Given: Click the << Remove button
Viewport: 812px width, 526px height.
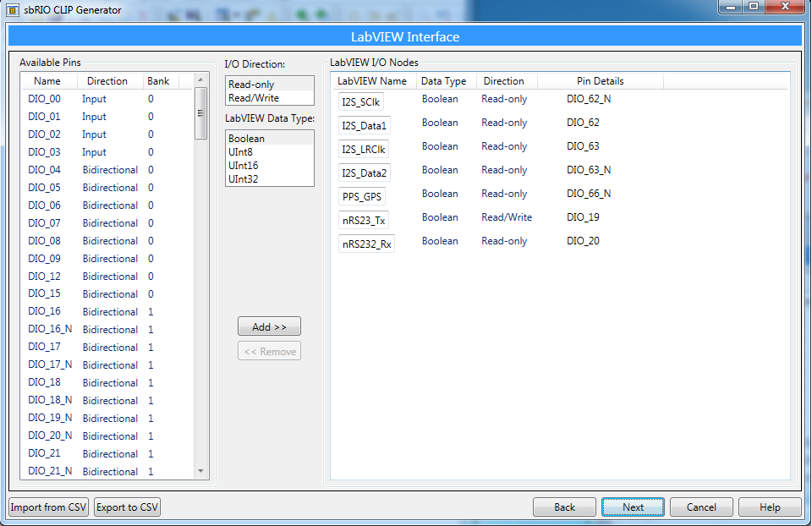Looking at the screenshot, I should pos(269,352).
